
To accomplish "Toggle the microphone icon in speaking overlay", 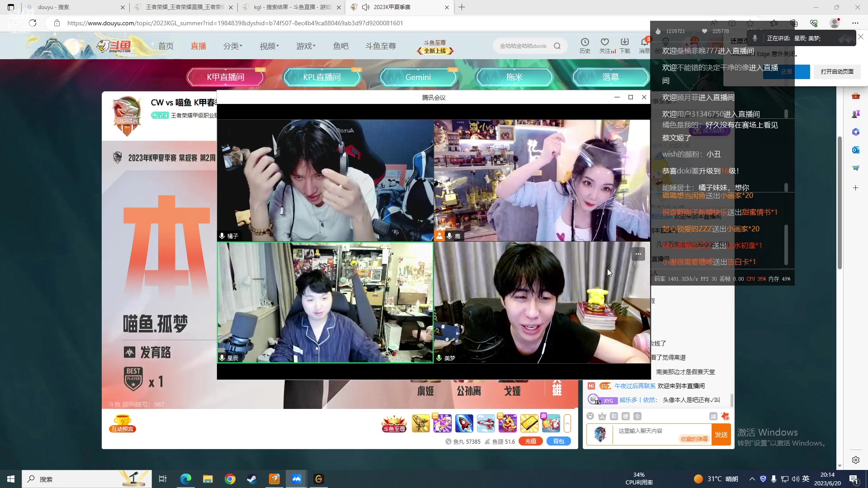I will (755, 38).
